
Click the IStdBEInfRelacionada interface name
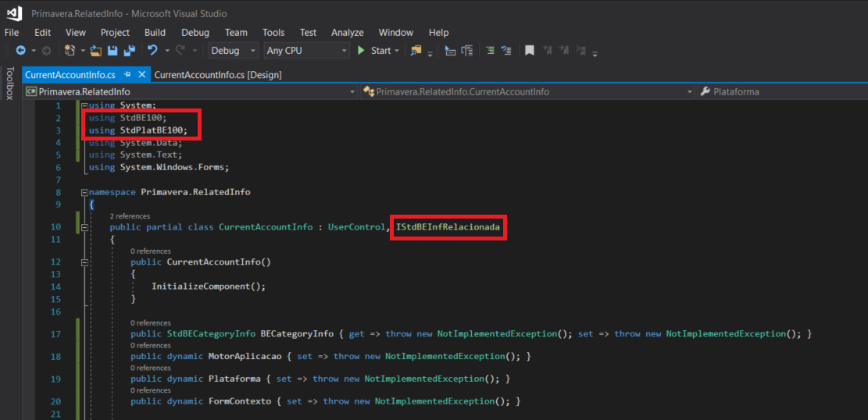448,227
